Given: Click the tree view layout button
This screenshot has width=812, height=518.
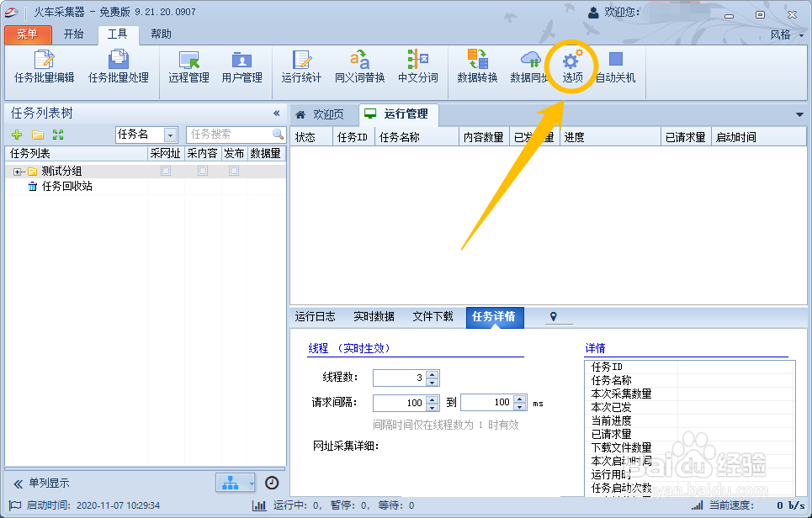Looking at the screenshot, I should (x=231, y=483).
